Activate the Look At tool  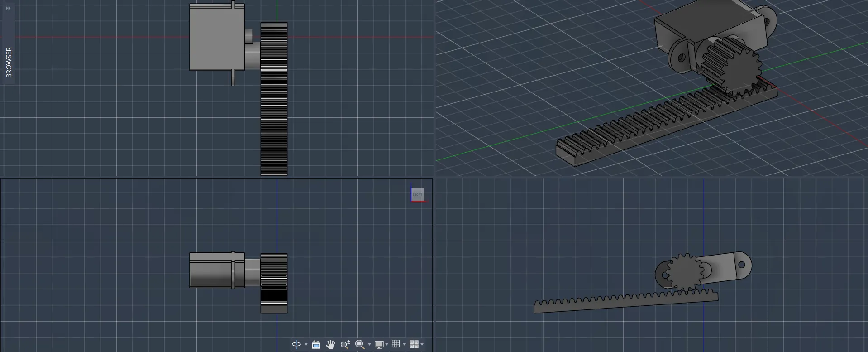pyautogui.click(x=316, y=345)
